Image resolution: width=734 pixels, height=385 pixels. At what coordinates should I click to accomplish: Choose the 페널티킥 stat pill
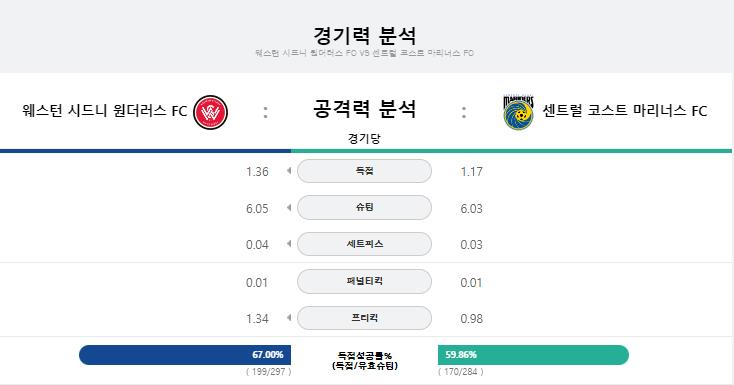364,281
